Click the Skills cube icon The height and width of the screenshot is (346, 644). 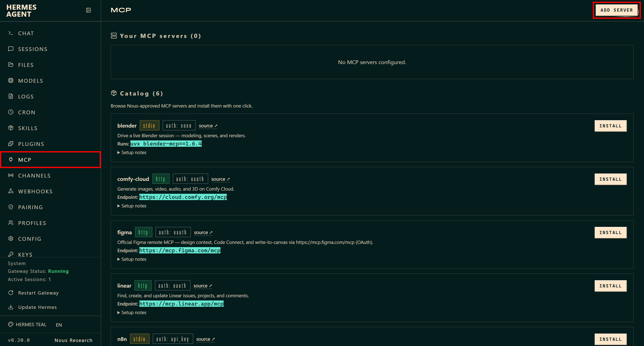(x=11, y=128)
